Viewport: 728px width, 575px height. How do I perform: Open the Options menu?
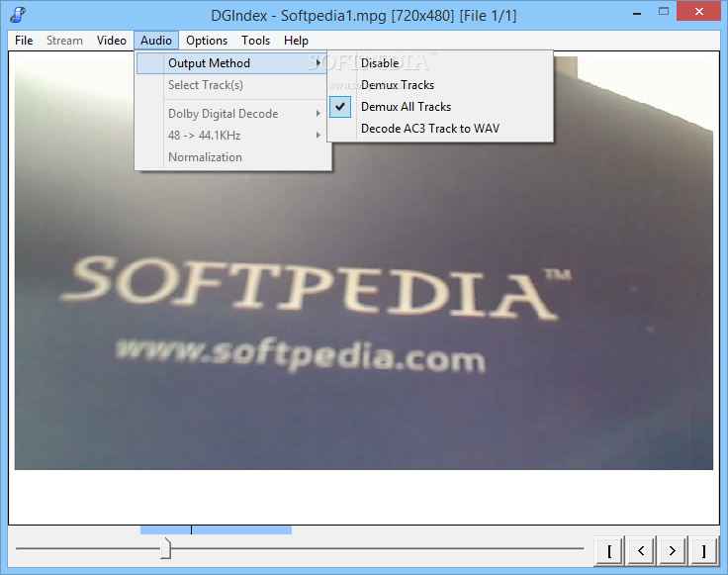(207, 41)
